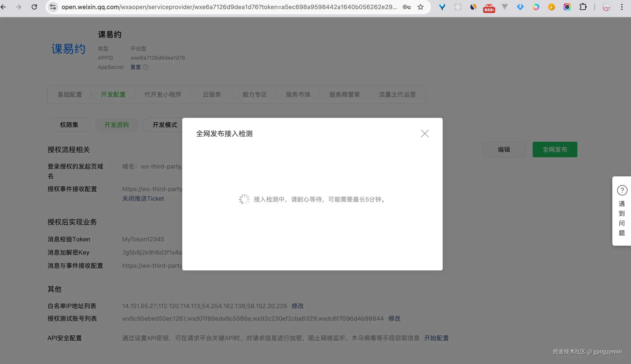This screenshot has width=631, height=364.
Task: Go to 服务商管家 tab
Action: click(344, 94)
